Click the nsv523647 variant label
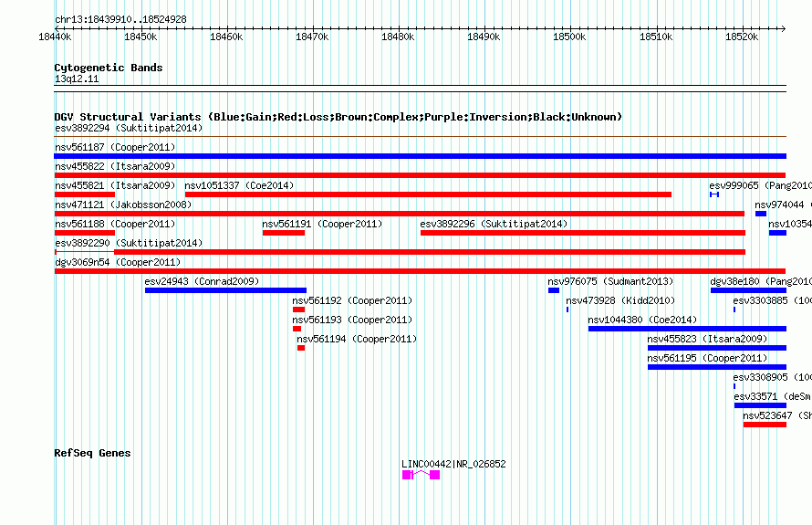 click(777, 415)
